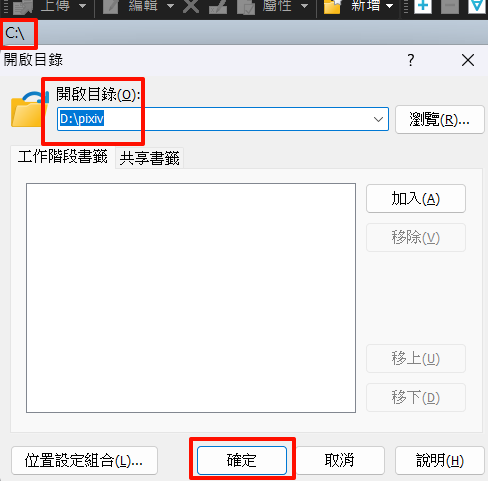
Task: Click the gray minus unselect-files icon
Action: [450, 7]
